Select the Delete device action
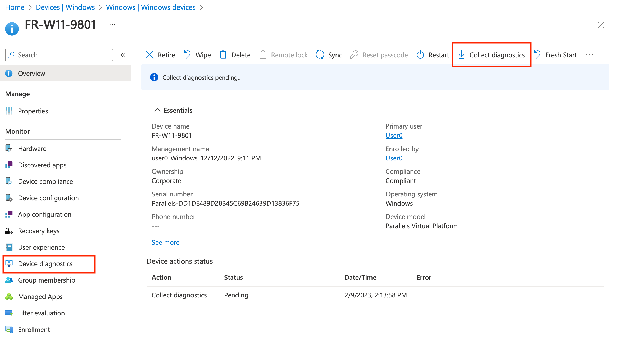This screenshot has width=617, height=364. [241, 55]
